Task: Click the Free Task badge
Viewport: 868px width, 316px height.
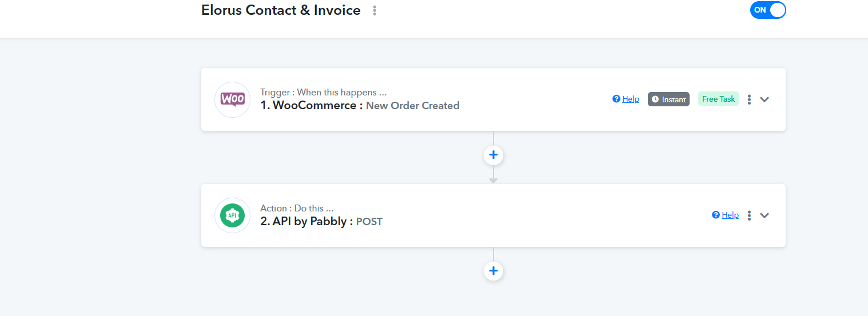Action: pos(718,99)
